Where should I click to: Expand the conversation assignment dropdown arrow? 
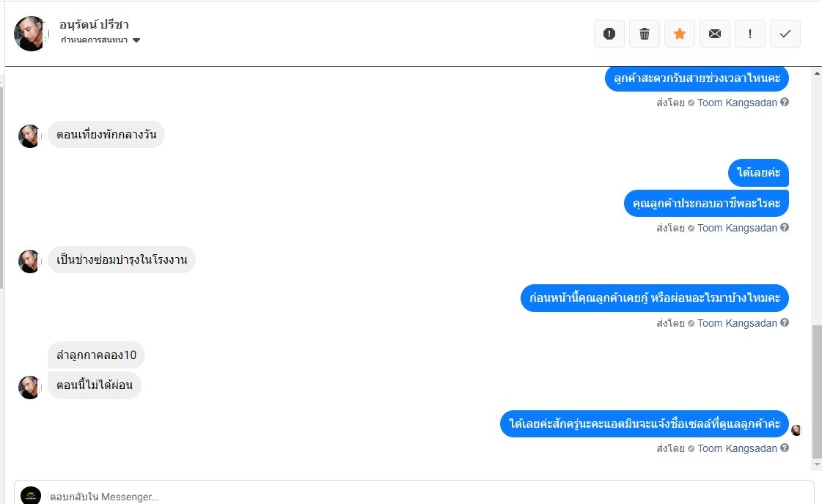pos(136,40)
